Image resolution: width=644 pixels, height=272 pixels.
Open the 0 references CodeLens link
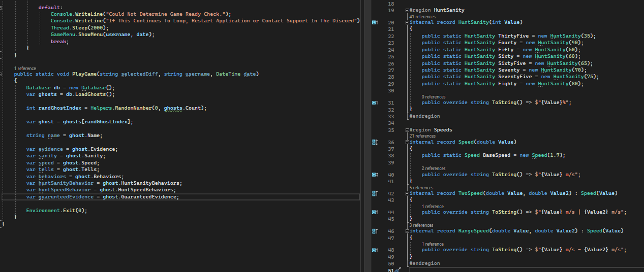click(x=433, y=96)
